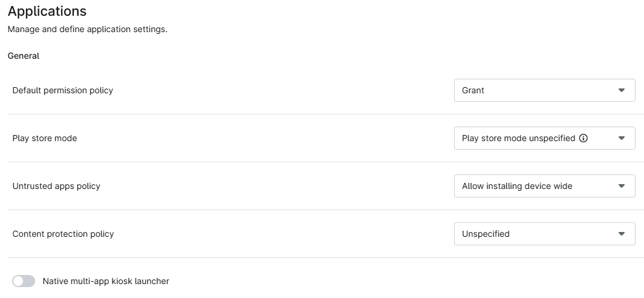Click the caret arrow of Content protection policy
The width and height of the screenshot is (644, 298).
pyautogui.click(x=621, y=234)
